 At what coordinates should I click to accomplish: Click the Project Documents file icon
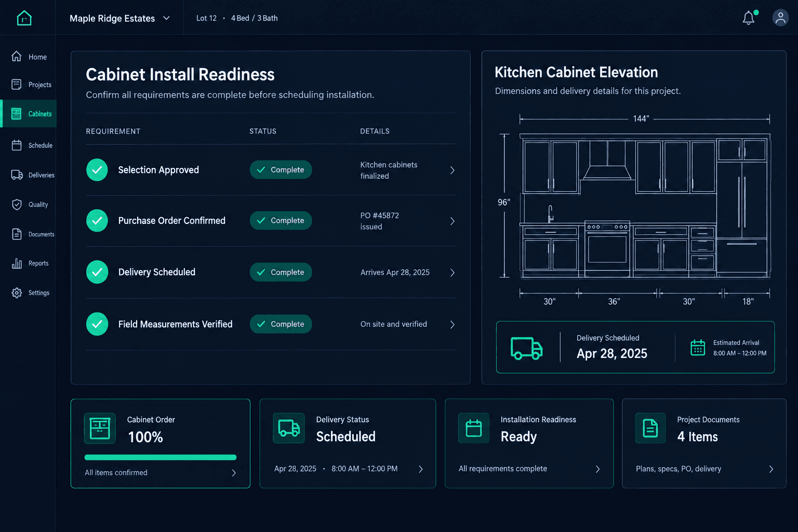(x=650, y=428)
